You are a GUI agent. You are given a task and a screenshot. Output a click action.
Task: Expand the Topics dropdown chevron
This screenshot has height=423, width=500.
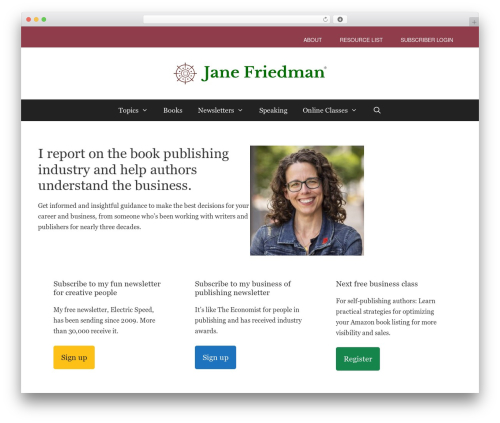pos(145,110)
